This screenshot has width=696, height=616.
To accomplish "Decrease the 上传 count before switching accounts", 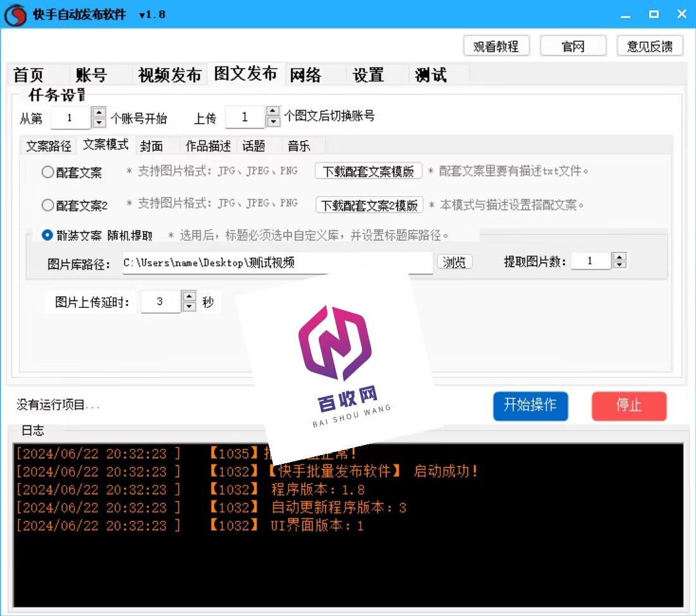I will (273, 122).
